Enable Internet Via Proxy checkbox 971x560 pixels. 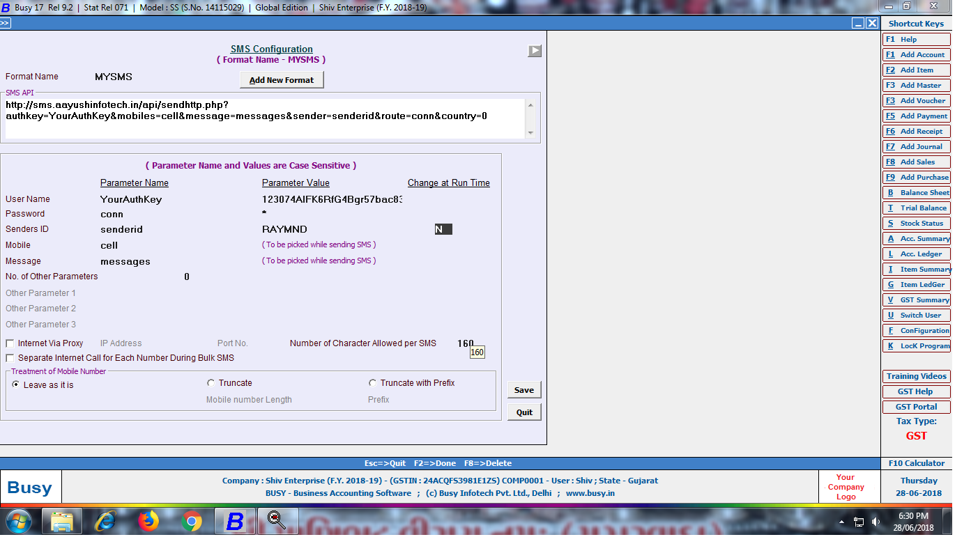tap(10, 343)
